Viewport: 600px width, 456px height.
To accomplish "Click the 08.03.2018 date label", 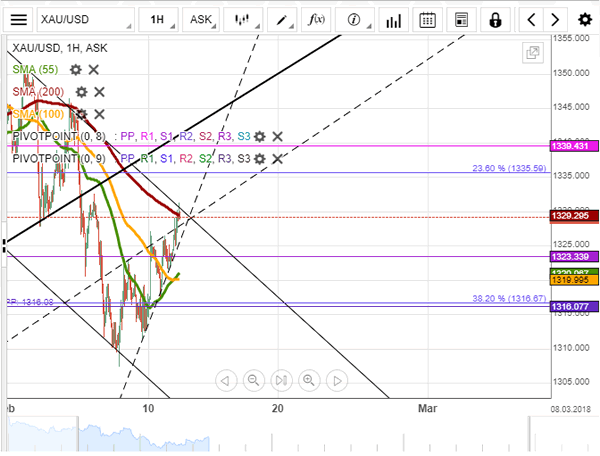I will [x=570, y=409].
